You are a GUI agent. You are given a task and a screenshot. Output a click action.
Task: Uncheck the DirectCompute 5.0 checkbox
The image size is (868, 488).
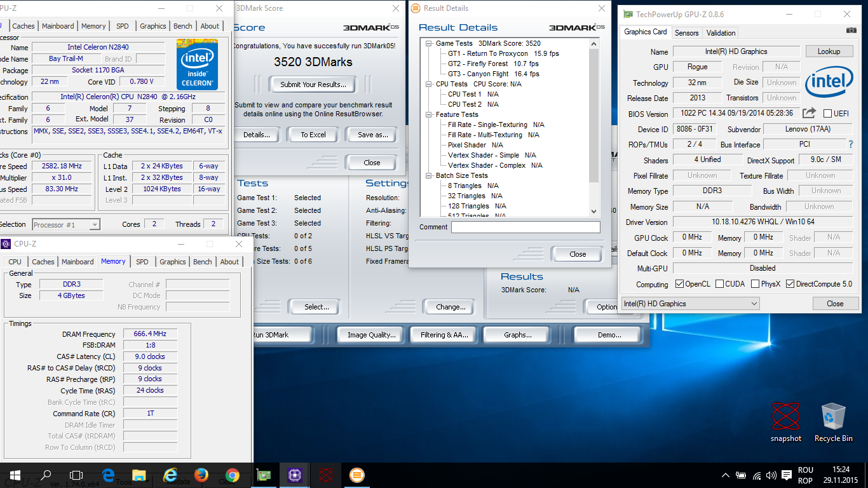[x=790, y=284]
